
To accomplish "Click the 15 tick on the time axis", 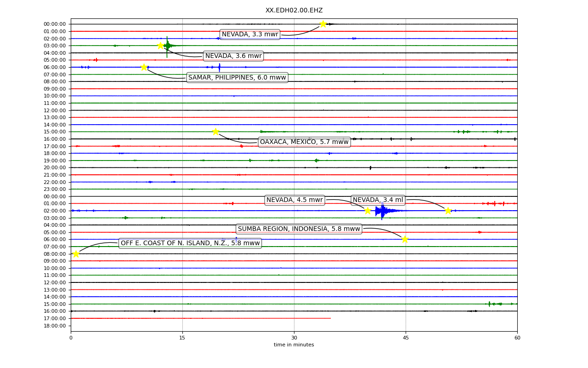I will point(182,338).
